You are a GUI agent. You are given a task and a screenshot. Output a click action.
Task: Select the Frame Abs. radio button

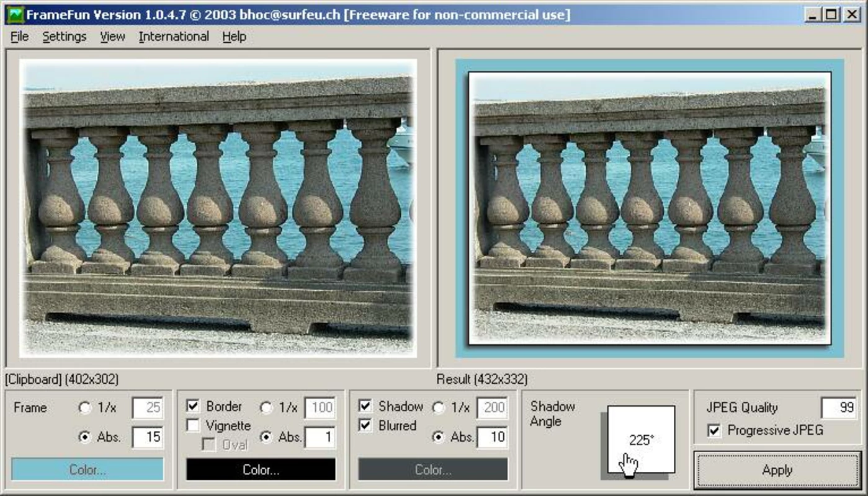pyautogui.click(x=85, y=437)
